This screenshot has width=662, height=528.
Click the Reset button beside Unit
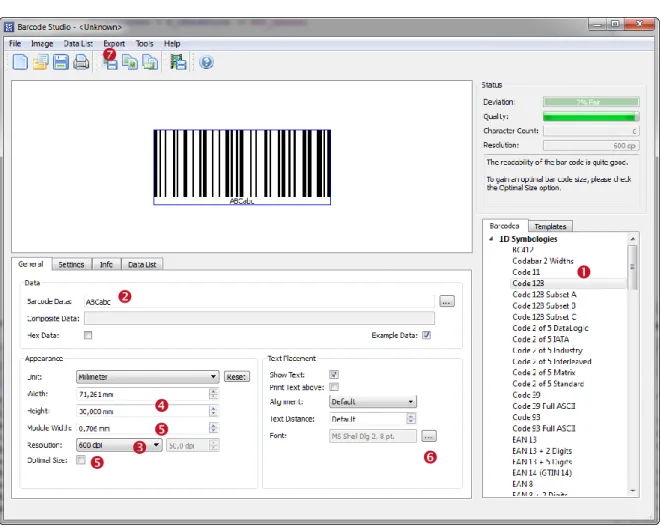tap(236, 376)
